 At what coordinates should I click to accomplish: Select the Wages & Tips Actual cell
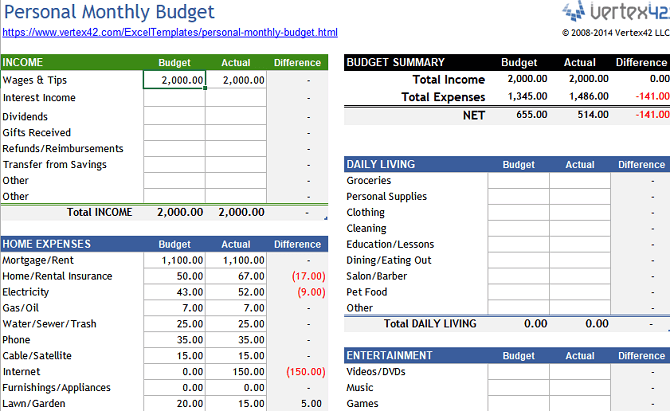(x=236, y=80)
